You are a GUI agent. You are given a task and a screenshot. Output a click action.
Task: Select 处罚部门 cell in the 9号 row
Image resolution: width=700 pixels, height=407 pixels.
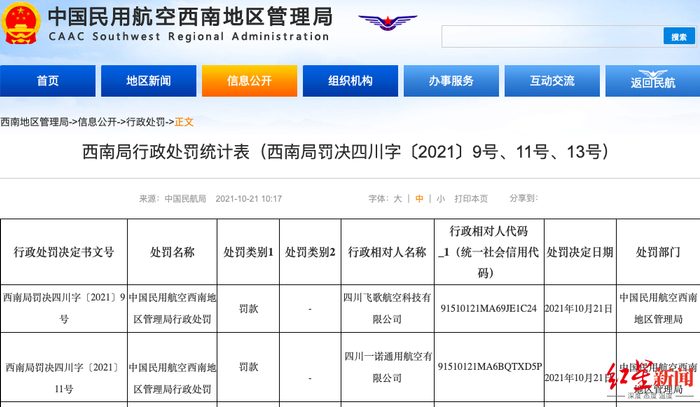[x=658, y=308]
